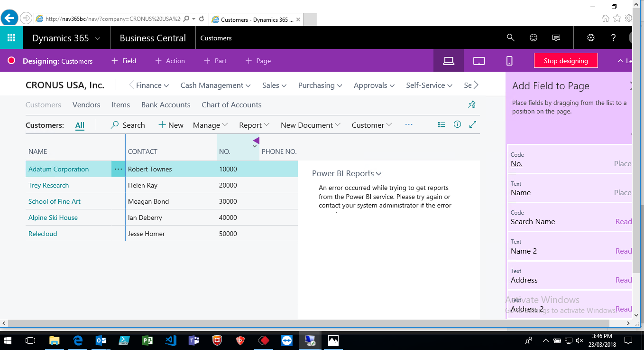This screenshot has height=350, width=644.
Task: Expand the page to full screen
Action: [x=472, y=125]
